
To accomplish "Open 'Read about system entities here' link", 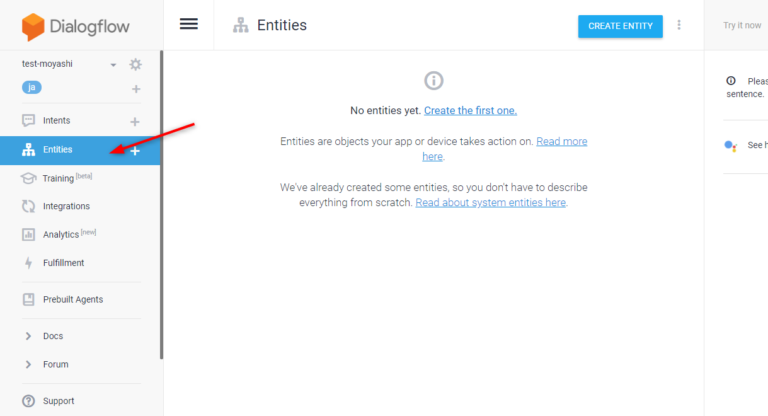I will tap(490, 202).
